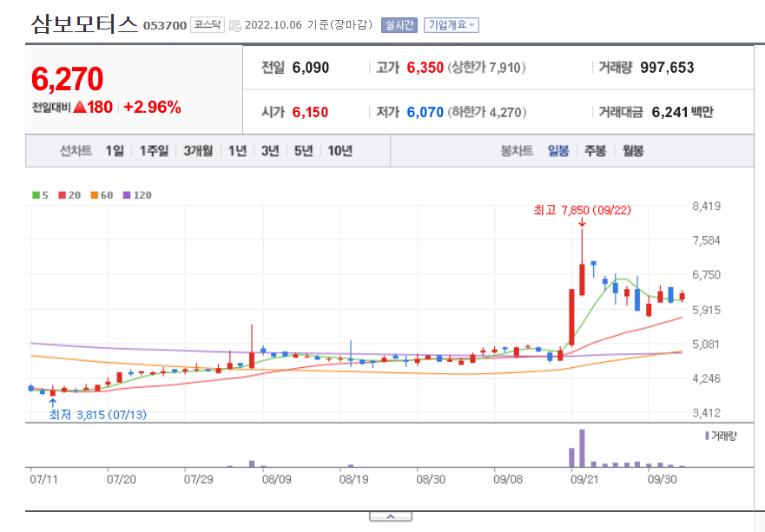Click the green 5-day moving average swatch
The image size is (765, 532).
(x=36, y=195)
